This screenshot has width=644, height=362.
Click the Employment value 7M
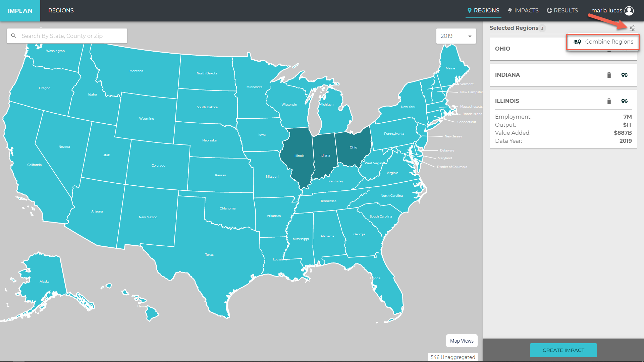pos(628,117)
